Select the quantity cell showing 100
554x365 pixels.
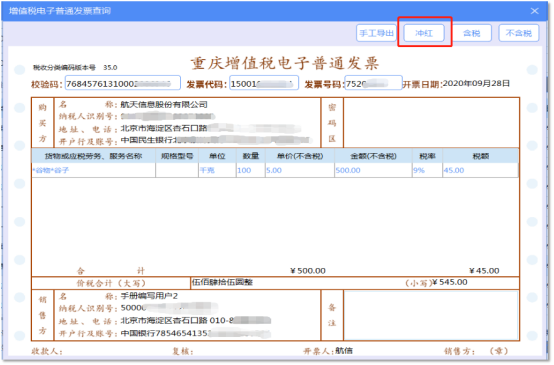251,170
